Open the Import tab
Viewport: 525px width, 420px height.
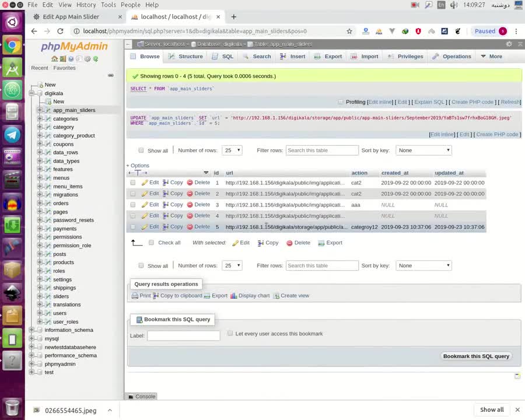pyautogui.click(x=365, y=57)
